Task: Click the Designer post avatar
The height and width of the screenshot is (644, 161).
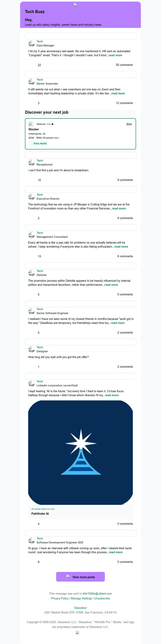Action: 31,349
